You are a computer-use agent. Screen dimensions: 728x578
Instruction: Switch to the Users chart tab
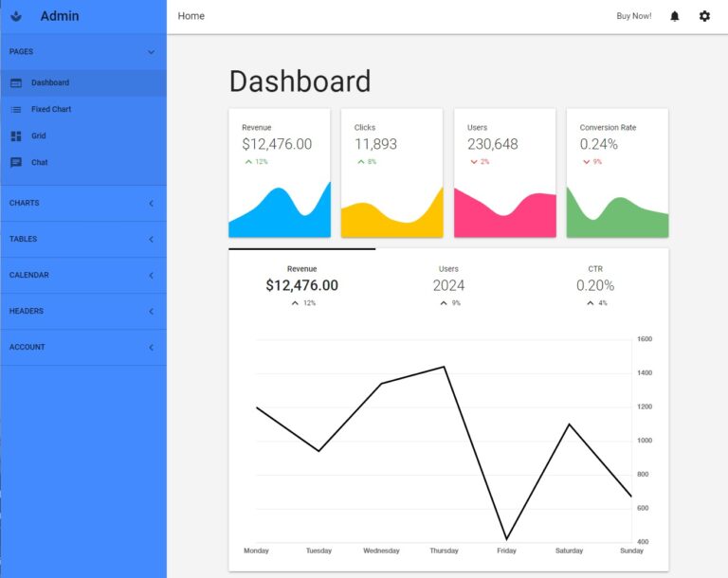(x=448, y=284)
